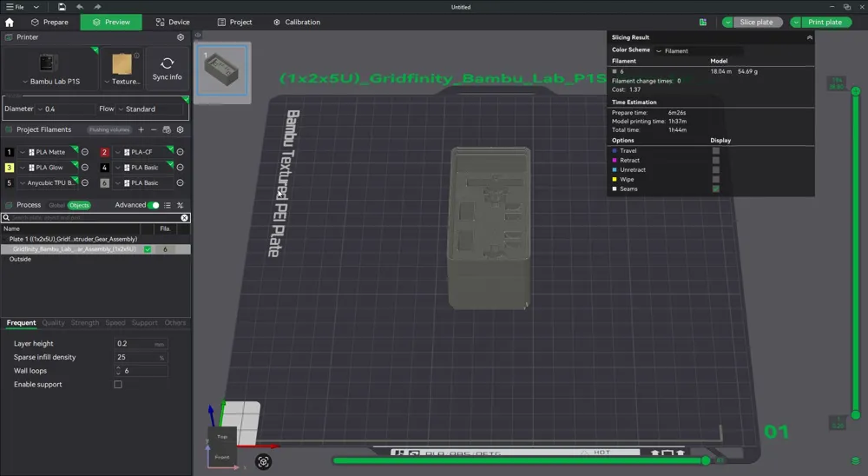Click the Slice plate button
868x476 pixels.
(x=756, y=23)
